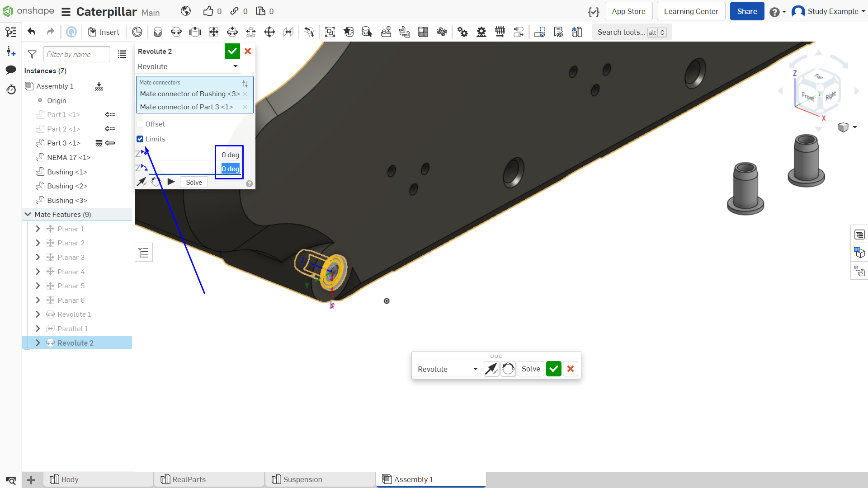This screenshot has height=488, width=868.
Task: Click the Group tool icon
Action: pyautogui.click(x=330, y=32)
